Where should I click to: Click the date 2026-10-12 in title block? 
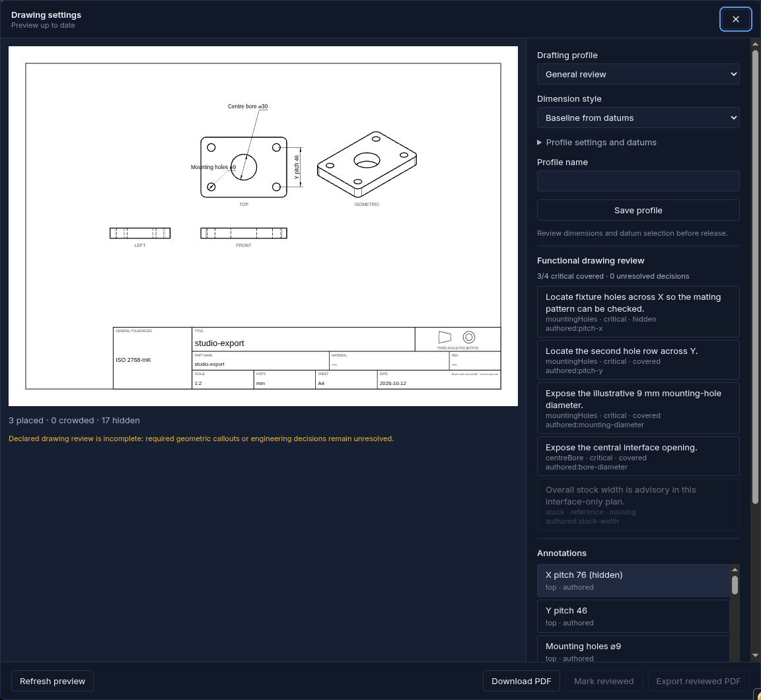392,383
